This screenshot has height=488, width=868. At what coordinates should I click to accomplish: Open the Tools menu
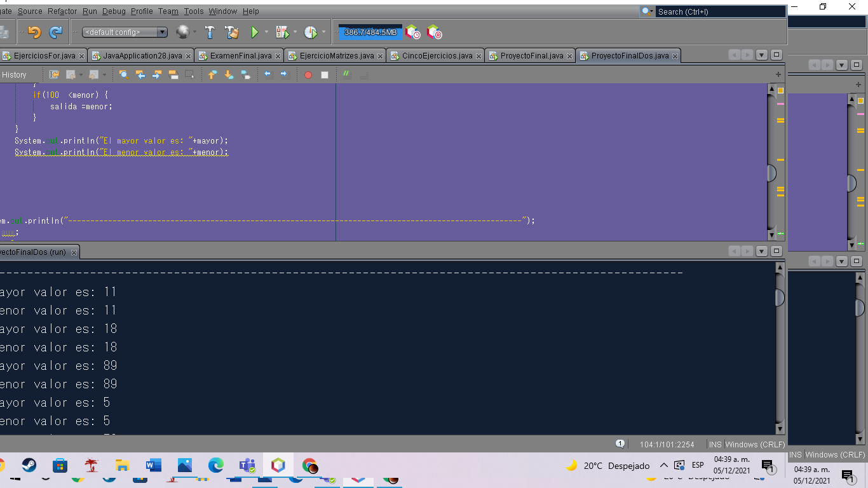(194, 11)
